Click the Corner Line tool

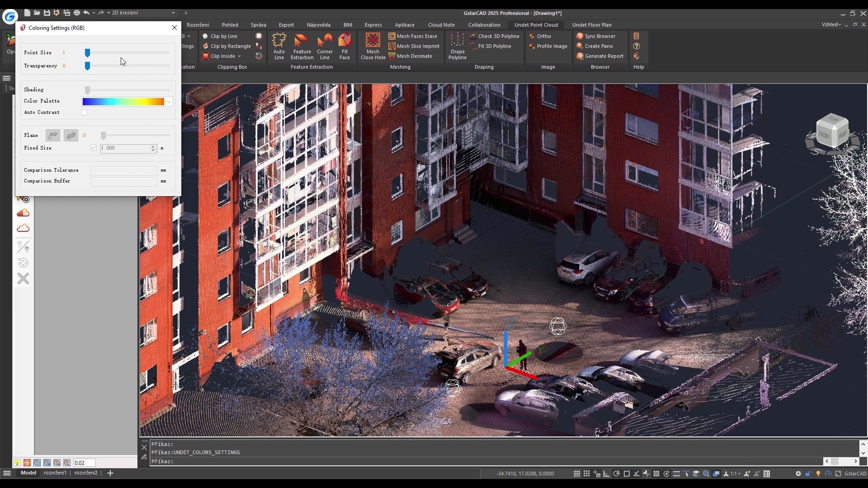325,46
